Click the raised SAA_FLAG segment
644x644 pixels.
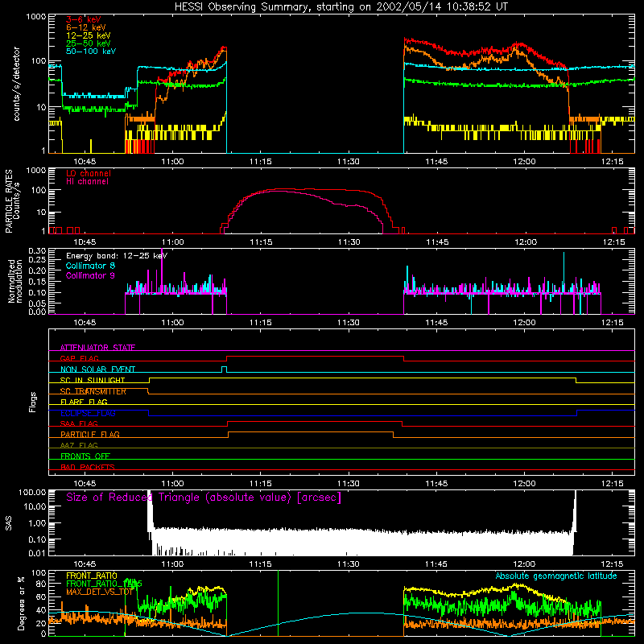[315, 422]
